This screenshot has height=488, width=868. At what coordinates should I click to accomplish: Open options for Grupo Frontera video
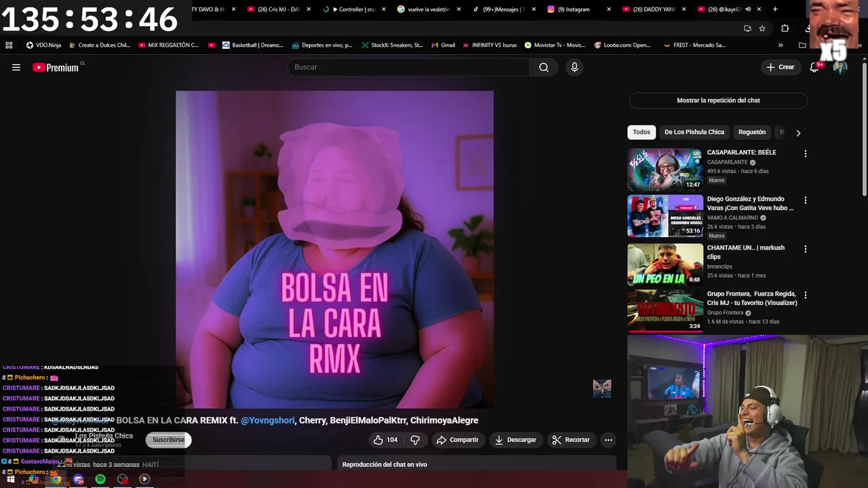click(x=806, y=296)
